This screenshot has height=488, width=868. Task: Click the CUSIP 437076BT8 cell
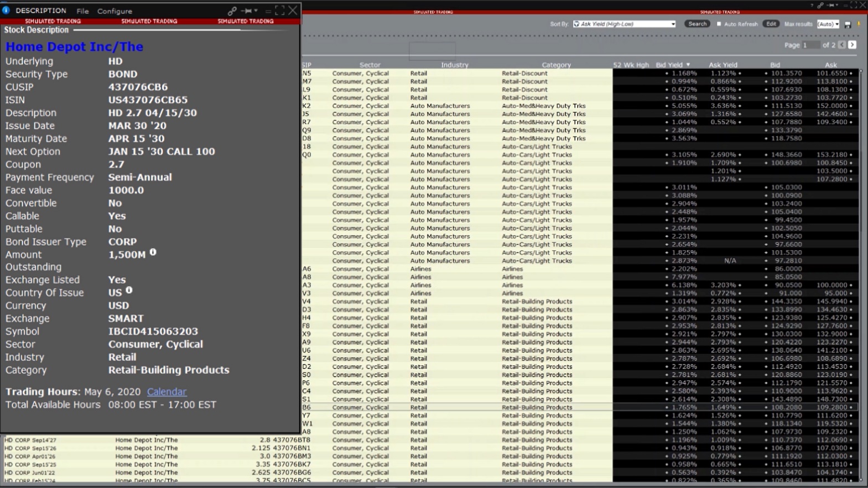(292, 440)
